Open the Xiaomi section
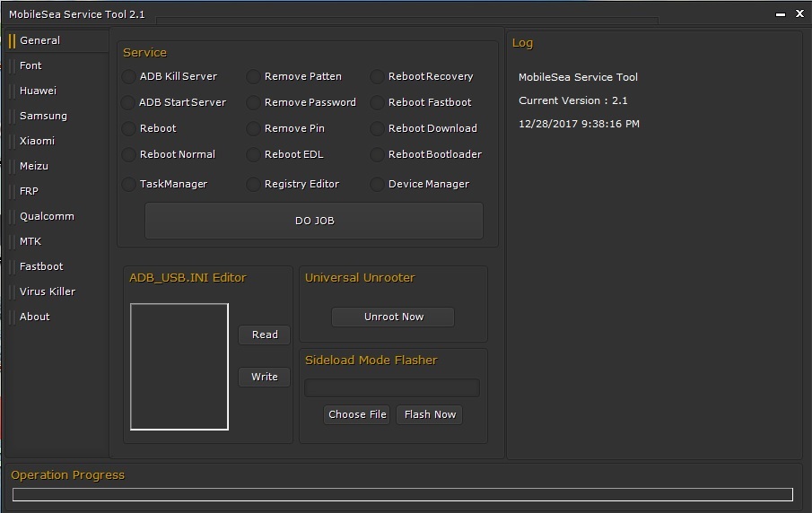This screenshot has height=513, width=812. 57,141
